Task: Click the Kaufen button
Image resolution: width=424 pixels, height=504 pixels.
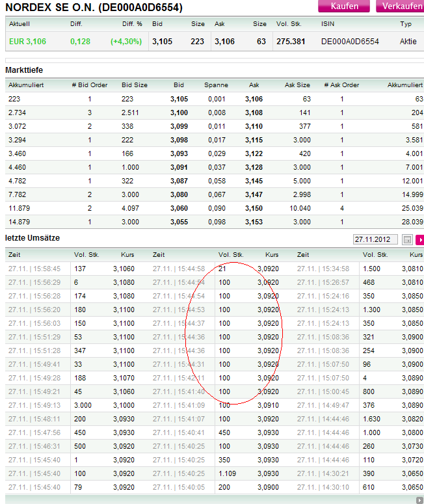Action: tap(343, 6)
